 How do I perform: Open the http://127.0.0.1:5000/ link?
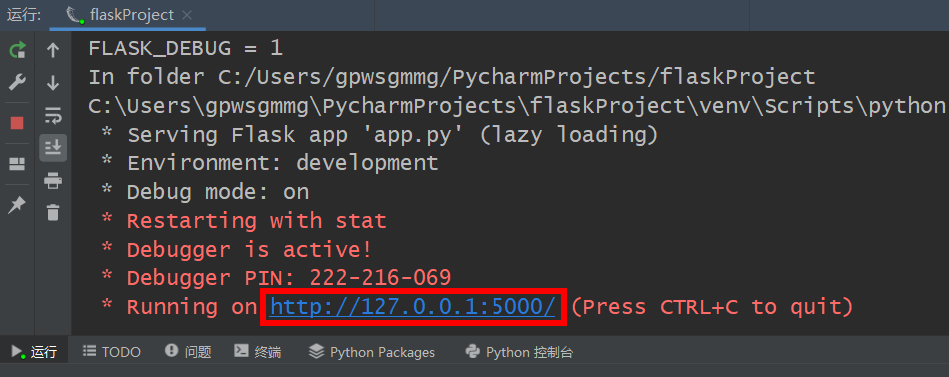(412, 307)
